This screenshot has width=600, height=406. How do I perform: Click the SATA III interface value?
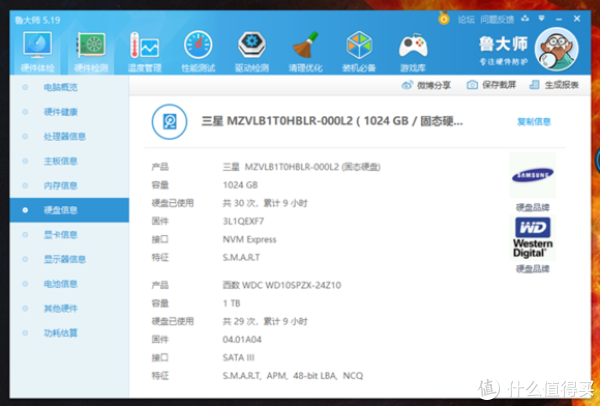coord(238,357)
